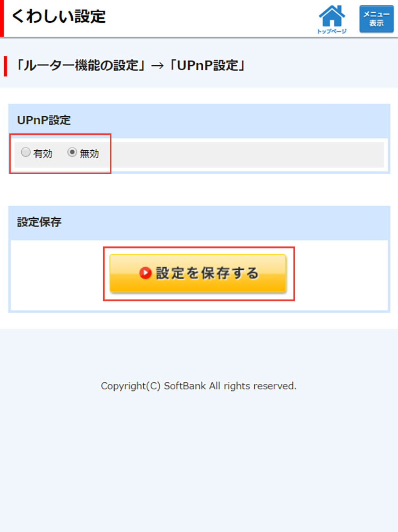Click the トップページ caption under house icon
Screen dimensions: 398x532
coord(332,31)
